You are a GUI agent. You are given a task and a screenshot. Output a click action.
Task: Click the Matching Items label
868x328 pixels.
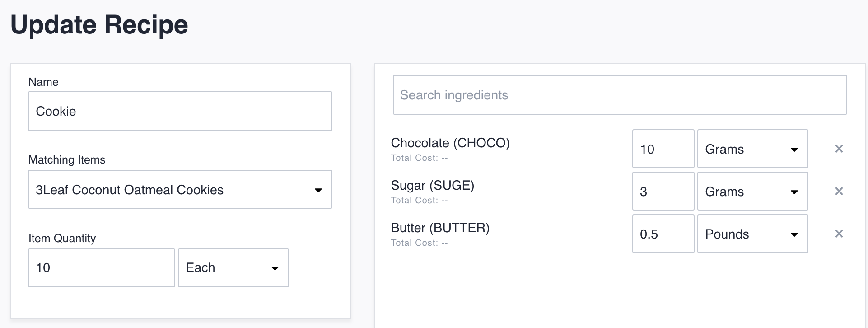pos(67,159)
